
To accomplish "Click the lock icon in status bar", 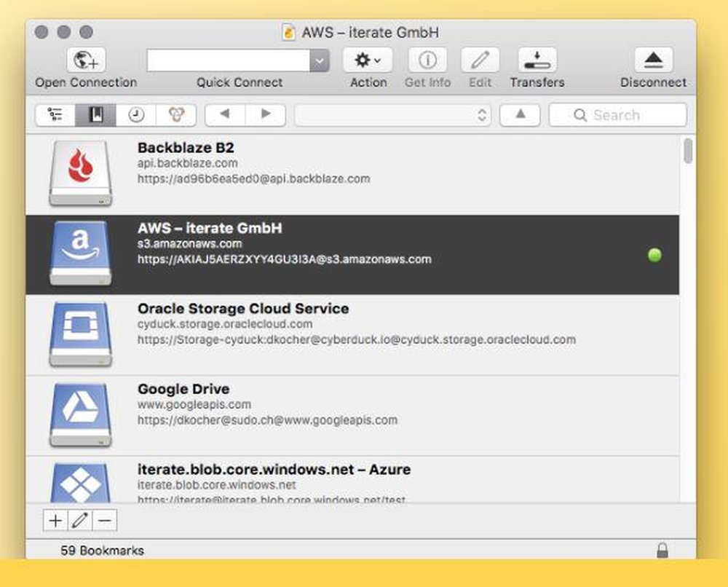I will click(x=662, y=550).
